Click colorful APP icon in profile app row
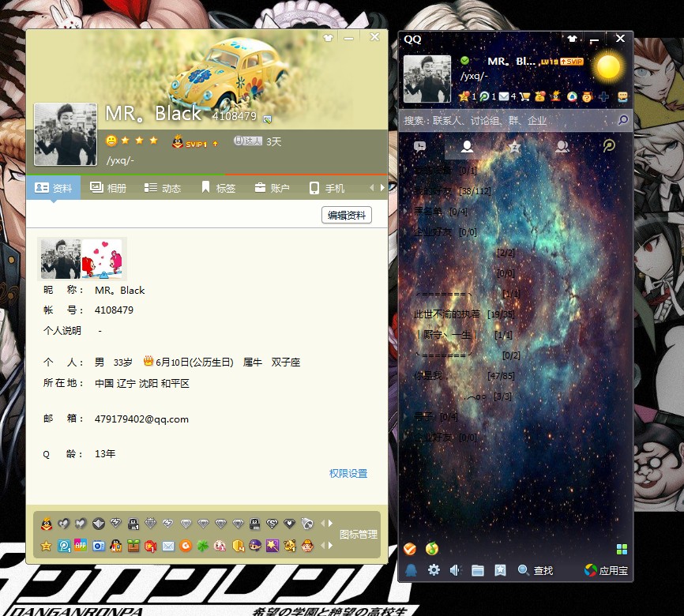The height and width of the screenshot is (616, 684). 81,546
